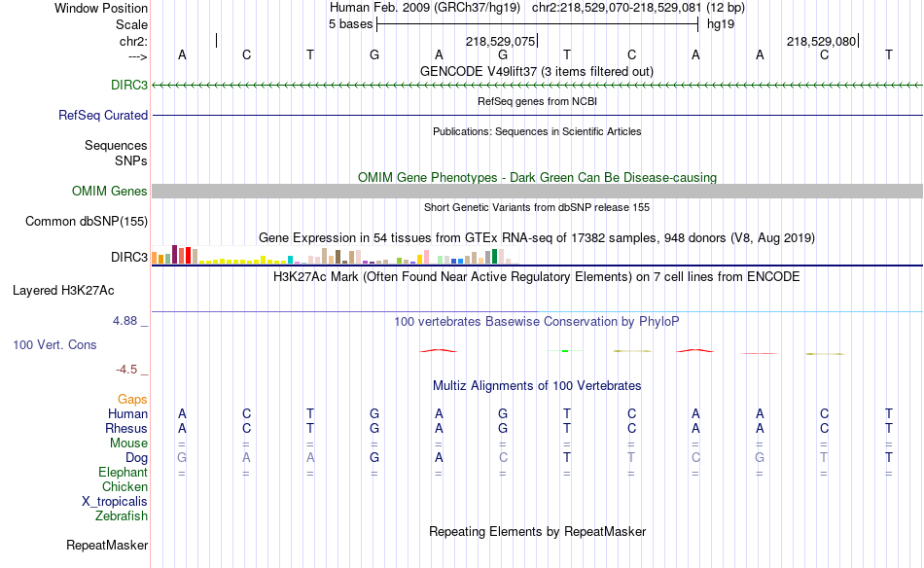Click the bright green PhyloP conservation mark
The image size is (924, 568).
[565, 351]
